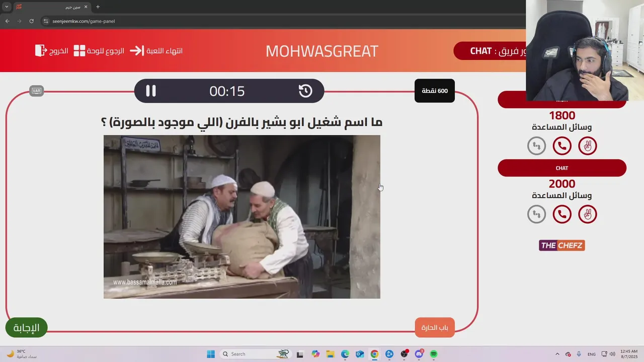Close the سين جيم browser tab
Image resolution: width=644 pixels, height=362 pixels.
(x=85, y=7)
